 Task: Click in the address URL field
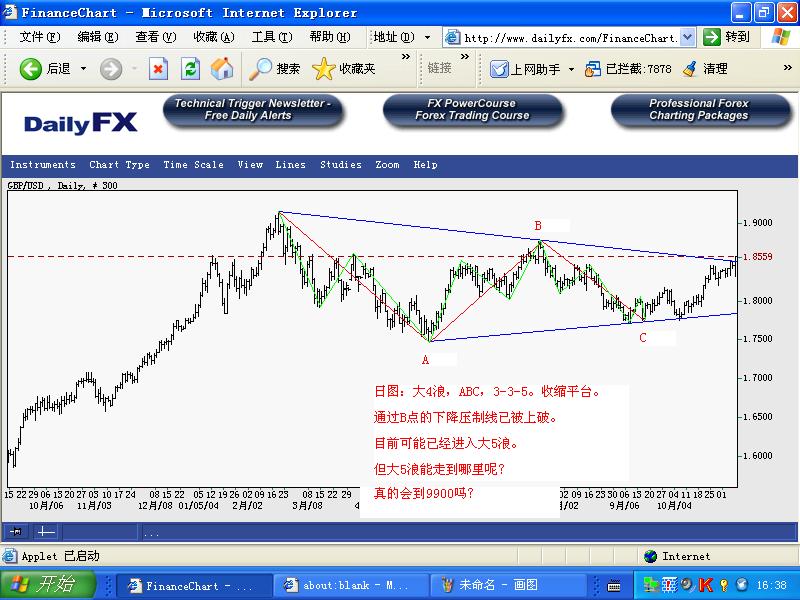[570, 38]
